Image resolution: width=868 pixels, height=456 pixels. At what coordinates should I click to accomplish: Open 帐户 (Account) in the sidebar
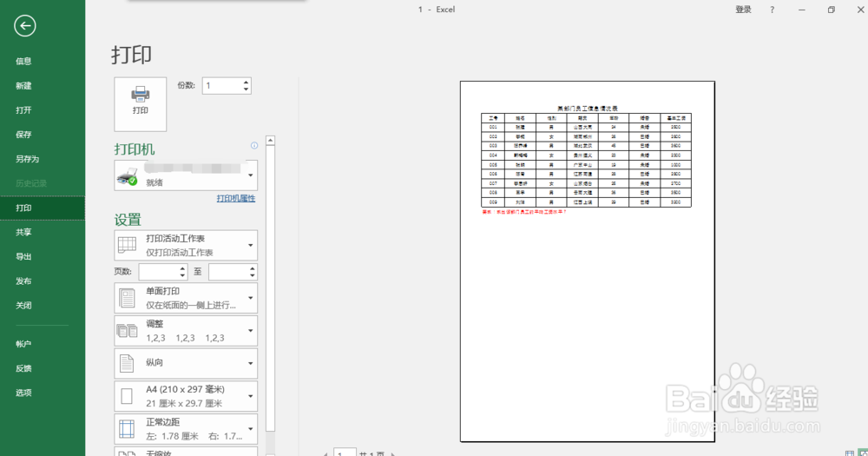tap(43, 344)
